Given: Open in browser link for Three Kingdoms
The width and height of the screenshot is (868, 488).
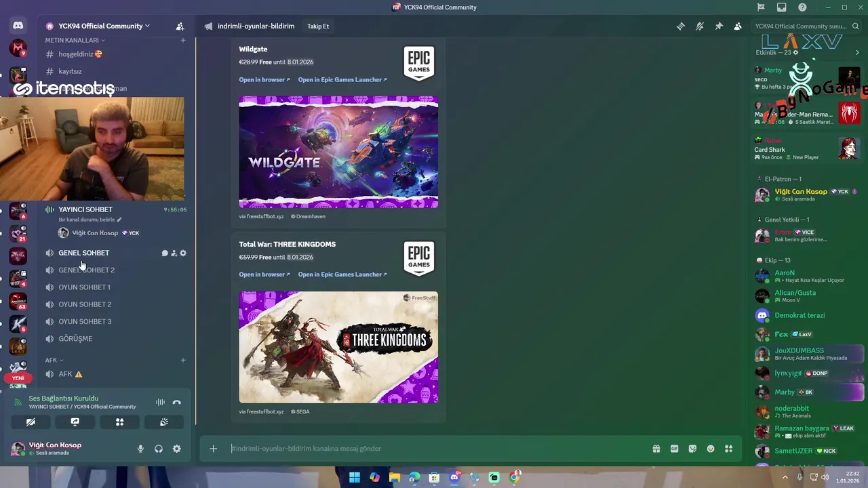Looking at the screenshot, I should coord(264,274).
